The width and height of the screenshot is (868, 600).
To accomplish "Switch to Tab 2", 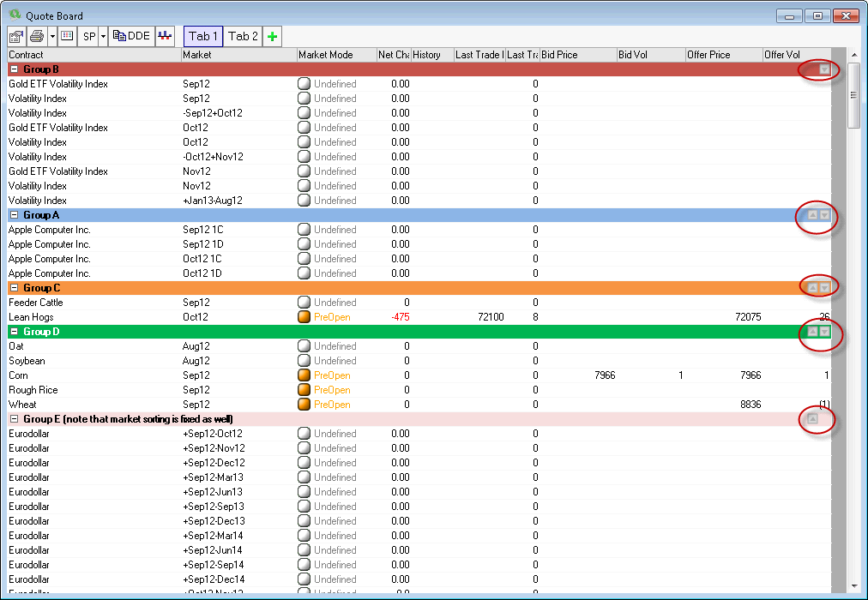I will click(243, 36).
